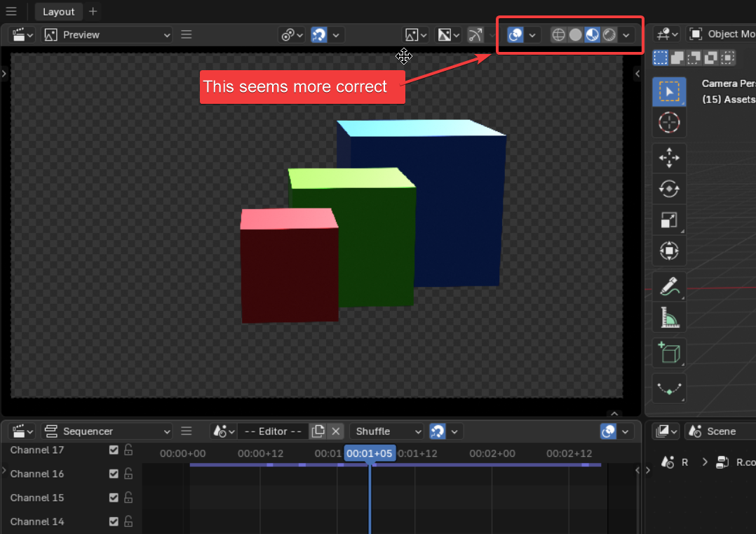
Task: Open the Scene selector in the properties header
Action: pyautogui.click(x=721, y=432)
